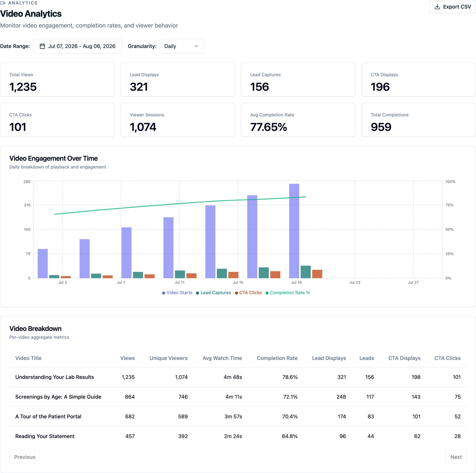Click the CTA Displays card showing 196
This screenshot has height=473, width=476.
tap(418, 80)
